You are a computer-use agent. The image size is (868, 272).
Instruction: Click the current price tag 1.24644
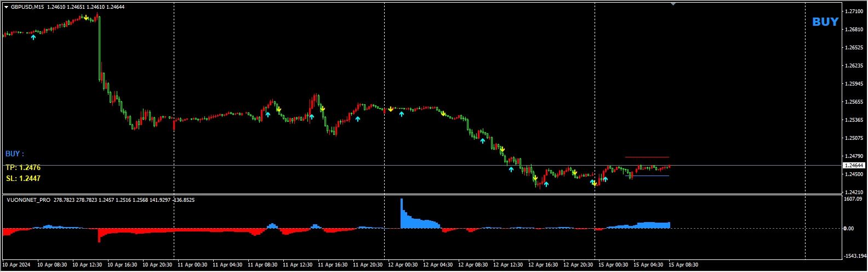click(x=854, y=166)
